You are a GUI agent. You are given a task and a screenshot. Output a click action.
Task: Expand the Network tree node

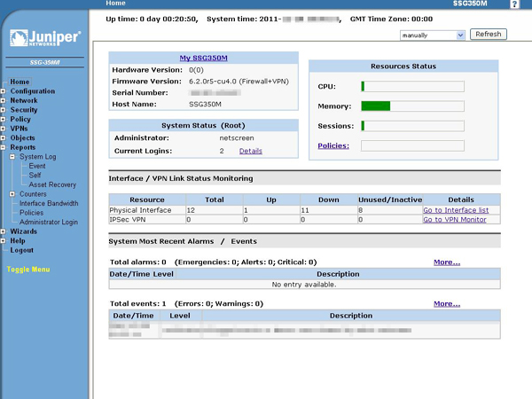pyautogui.click(x=3, y=101)
